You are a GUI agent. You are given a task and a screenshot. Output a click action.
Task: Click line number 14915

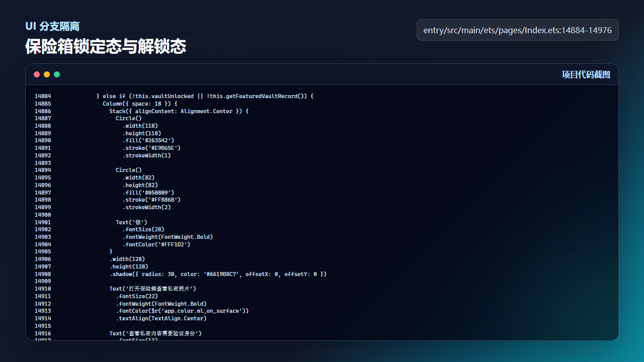click(x=43, y=326)
